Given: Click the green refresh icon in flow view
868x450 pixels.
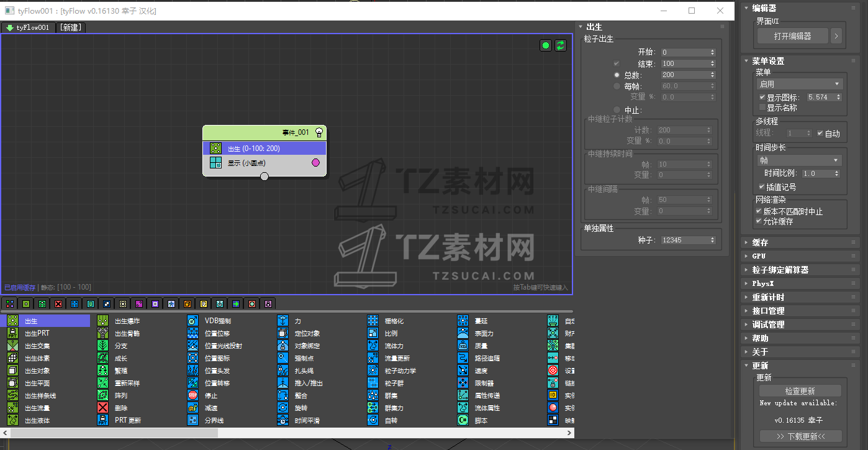Looking at the screenshot, I should [x=561, y=45].
